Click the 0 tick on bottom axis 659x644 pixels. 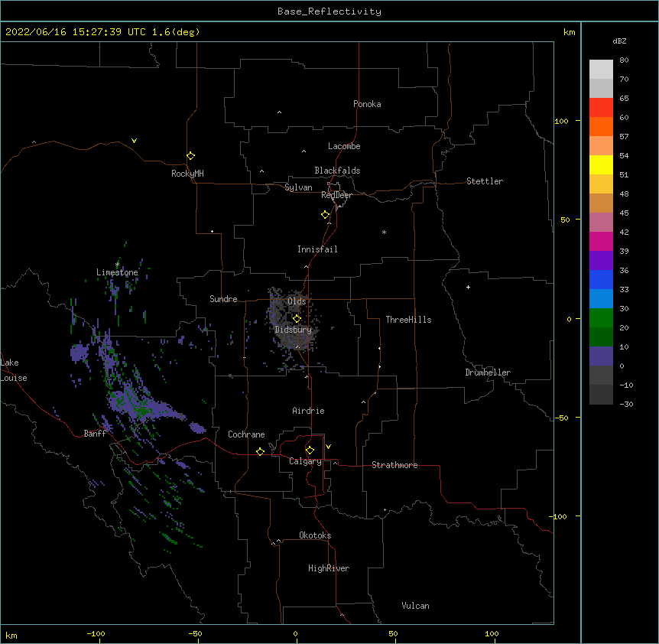pyautogui.click(x=295, y=634)
